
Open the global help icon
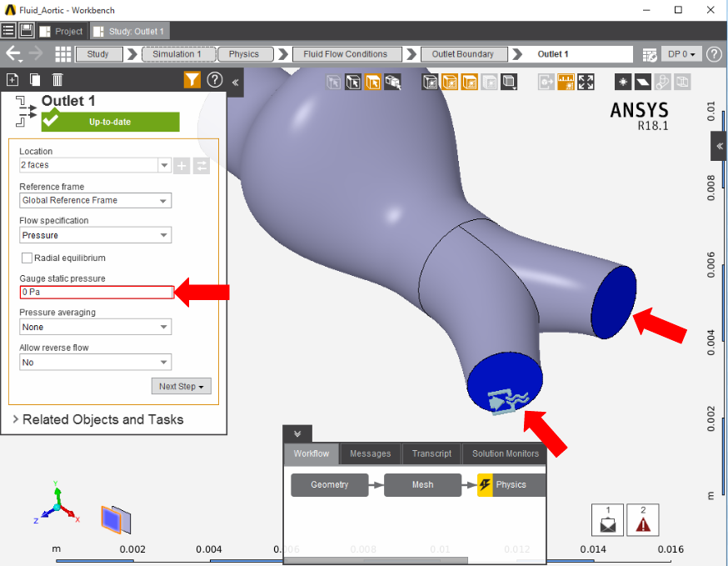pos(714,54)
